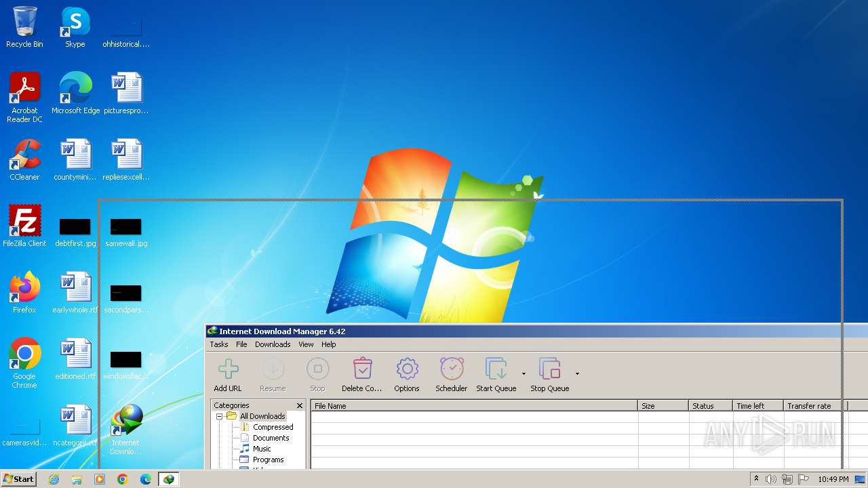Open the File menu in IDM
The image size is (868, 488).
click(241, 344)
